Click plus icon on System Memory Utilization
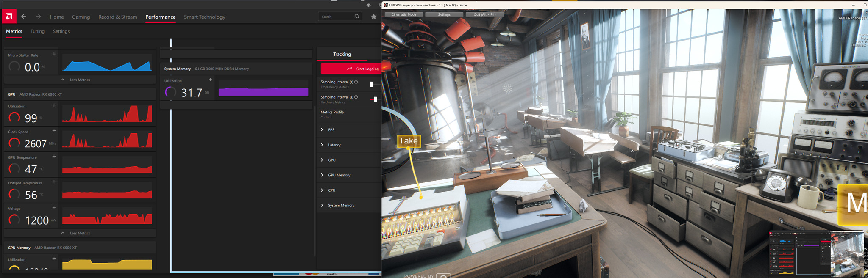The image size is (868, 278). point(210,80)
